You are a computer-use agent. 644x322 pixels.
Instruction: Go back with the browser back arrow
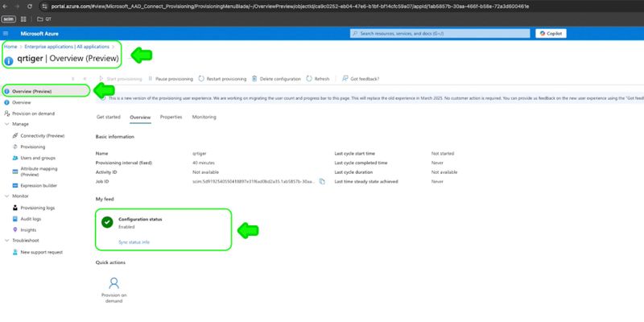[6, 6]
